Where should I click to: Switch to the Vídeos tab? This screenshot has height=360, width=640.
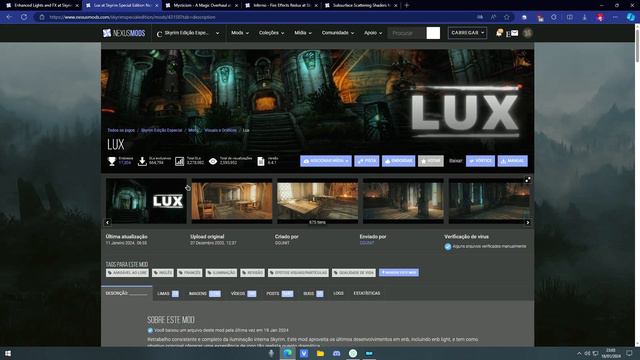pos(243,293)
